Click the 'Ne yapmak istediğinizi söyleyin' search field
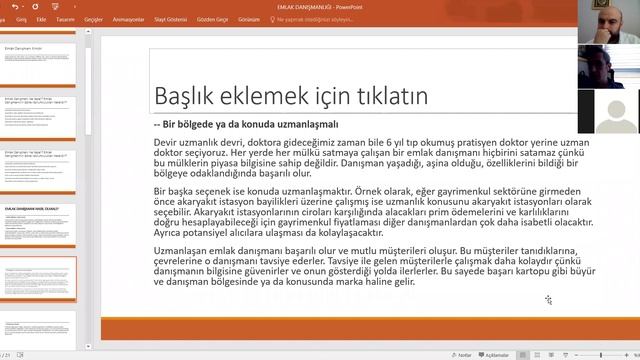The image size is (640, 360). (315, 20)
